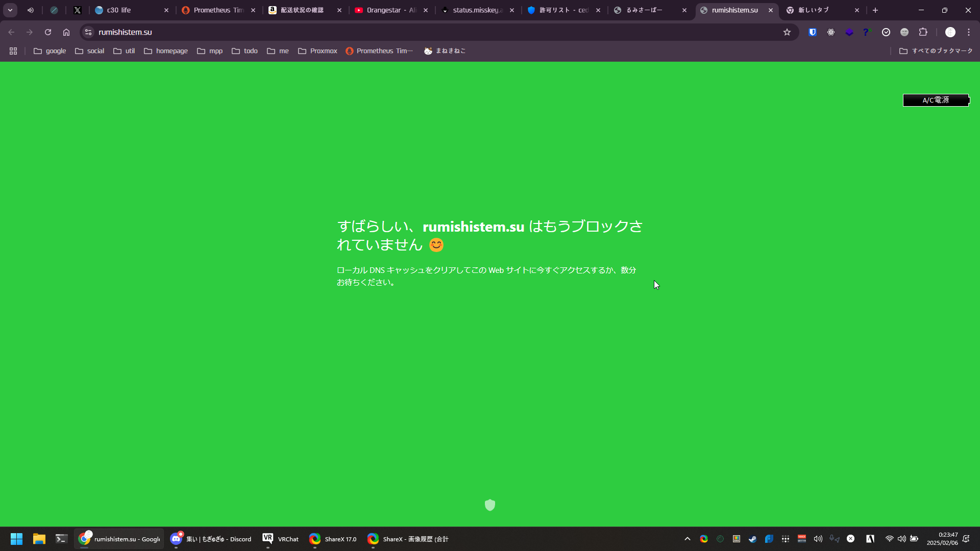Viewport: 980px width, 551px height.
Task: Toggle system volume icon in the tray
Action: pyautogui.click(x=902, y=539)
